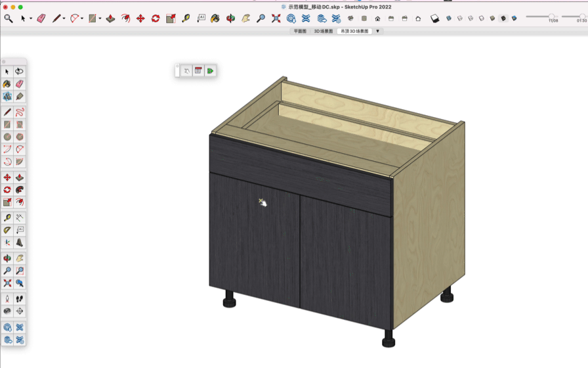Click the shadow time slider handle
The width and height of the screenshot is (588, 368).
click(551, 16)
